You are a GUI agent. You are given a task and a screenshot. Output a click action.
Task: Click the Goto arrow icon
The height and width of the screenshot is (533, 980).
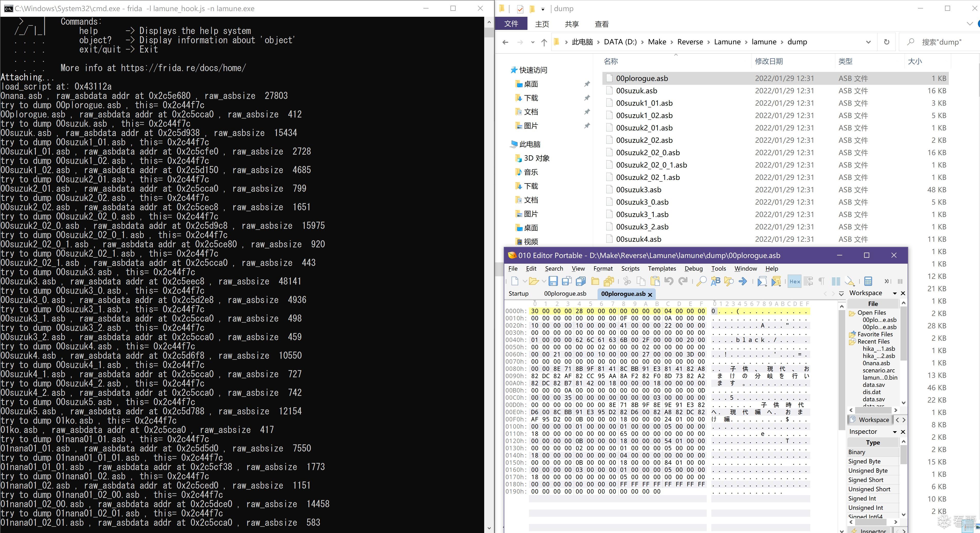click(x=743, y=281)
